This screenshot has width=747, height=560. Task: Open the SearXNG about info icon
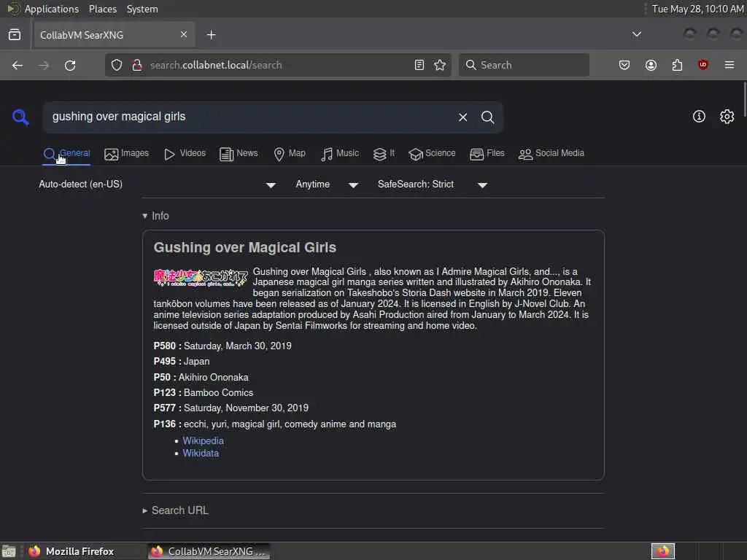699,117
